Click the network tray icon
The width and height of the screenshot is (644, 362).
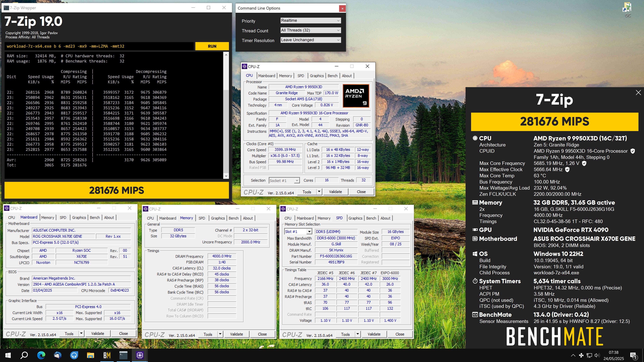[x=589, y=355]
